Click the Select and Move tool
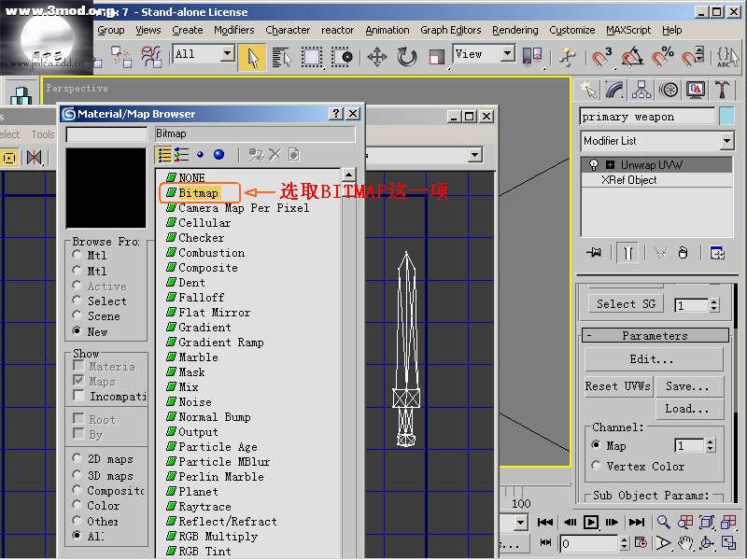The image size is (747, 560). pos(377,57)
